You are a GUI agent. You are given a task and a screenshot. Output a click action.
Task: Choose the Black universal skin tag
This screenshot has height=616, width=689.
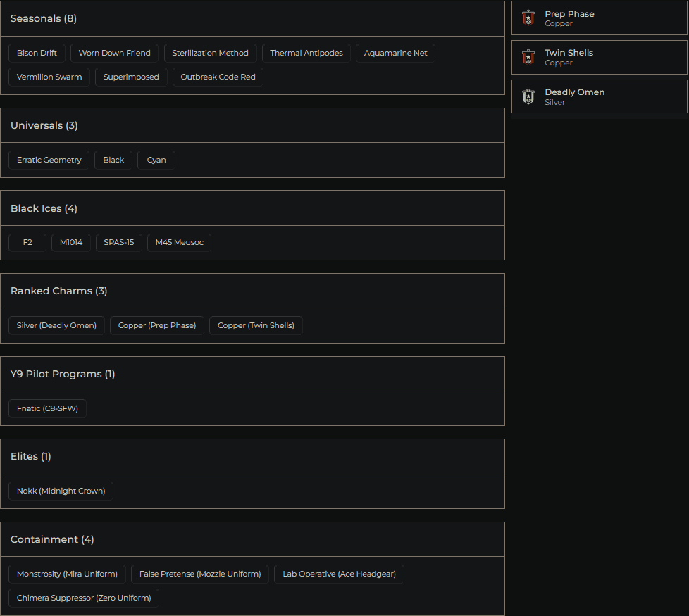(x=113, y=160)
